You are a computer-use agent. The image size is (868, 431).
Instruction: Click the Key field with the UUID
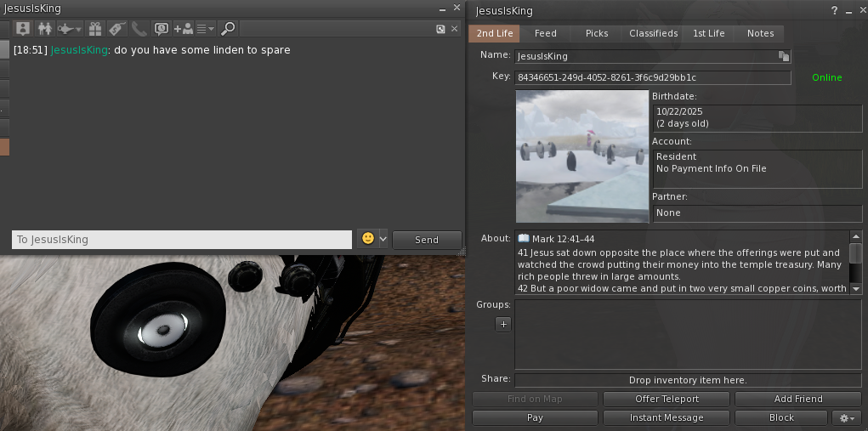coord(653,77)
